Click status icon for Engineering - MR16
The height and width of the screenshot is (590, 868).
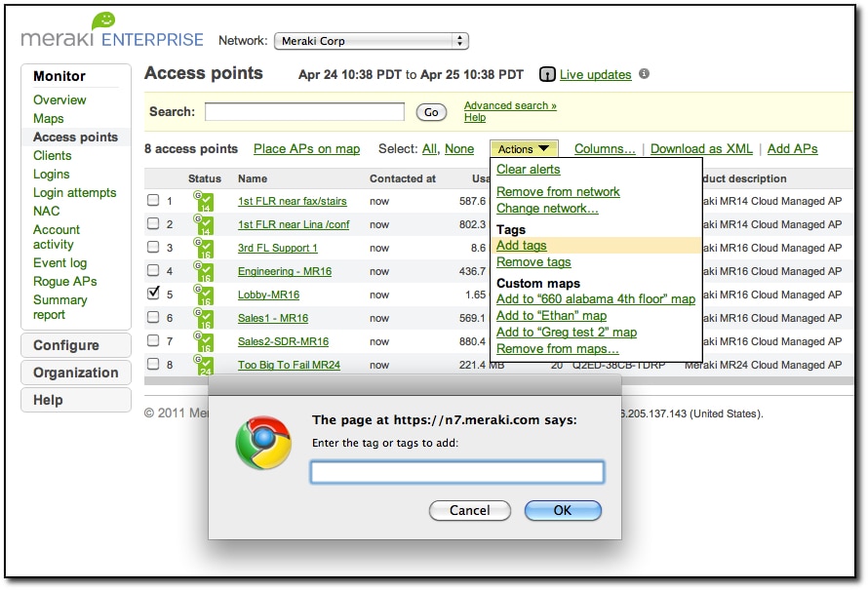203,271
